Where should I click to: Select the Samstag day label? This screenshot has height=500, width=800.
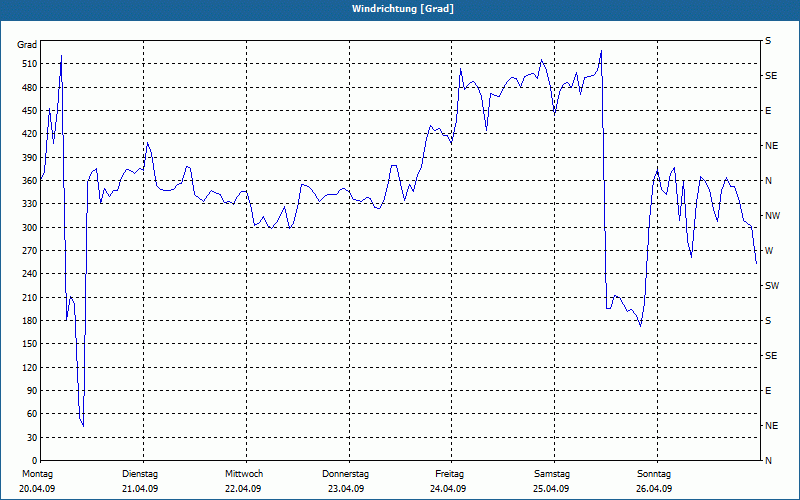pos(552,474)
